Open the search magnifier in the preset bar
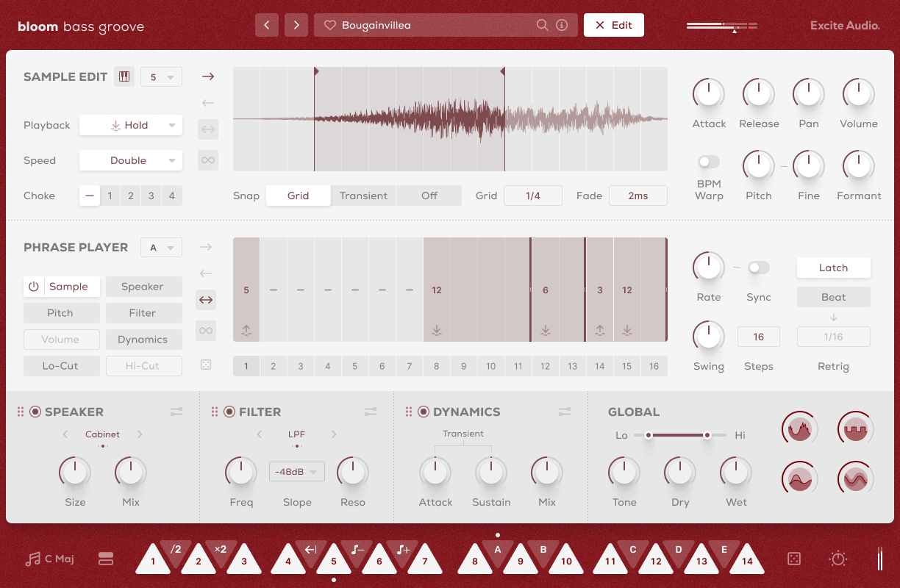Viewport: 900px width, 588px height. 542,24
